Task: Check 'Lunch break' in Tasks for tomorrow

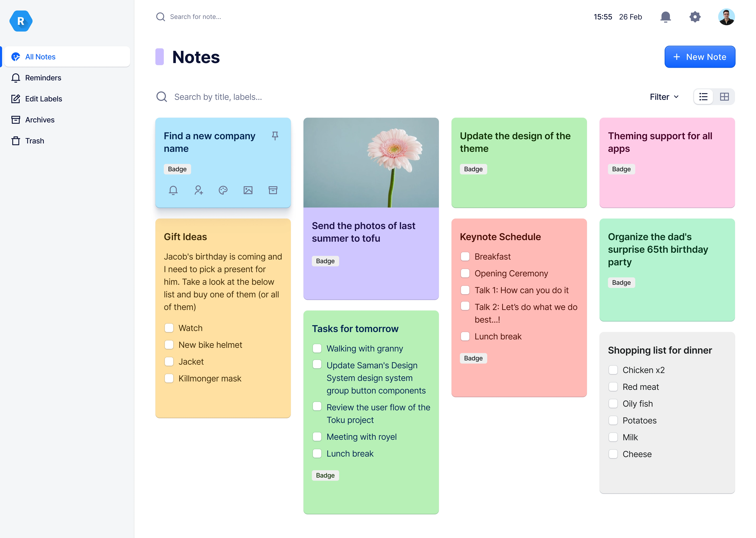Action: 317,454
